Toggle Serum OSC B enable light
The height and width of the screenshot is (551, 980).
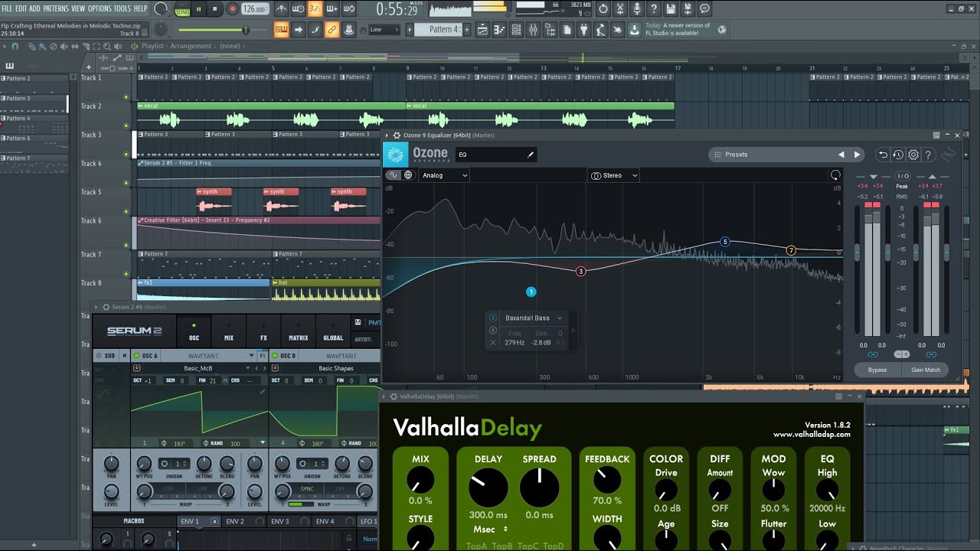[275, 356]
